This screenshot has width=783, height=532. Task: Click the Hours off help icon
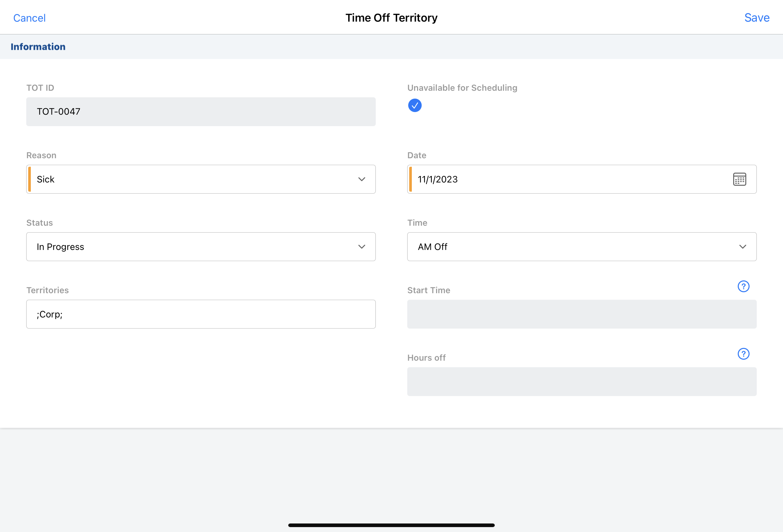click(743, 353)
